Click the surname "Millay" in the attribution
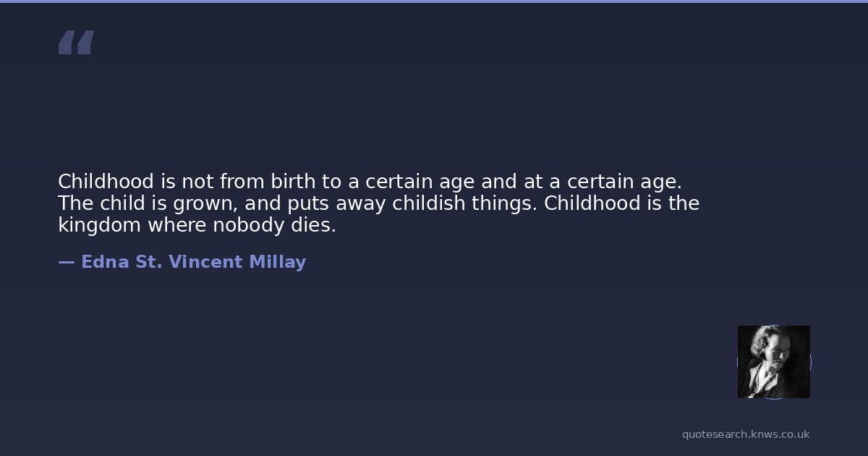 [x=277, y=262]
